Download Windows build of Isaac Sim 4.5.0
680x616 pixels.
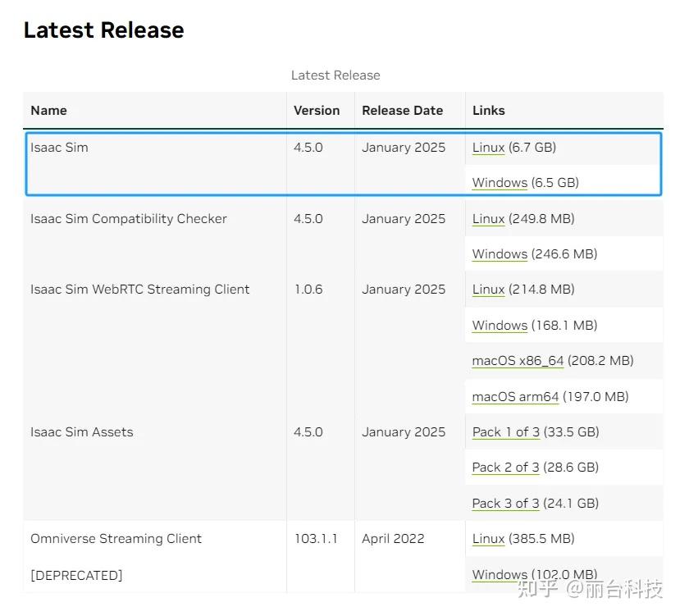[x=499, y=182]
